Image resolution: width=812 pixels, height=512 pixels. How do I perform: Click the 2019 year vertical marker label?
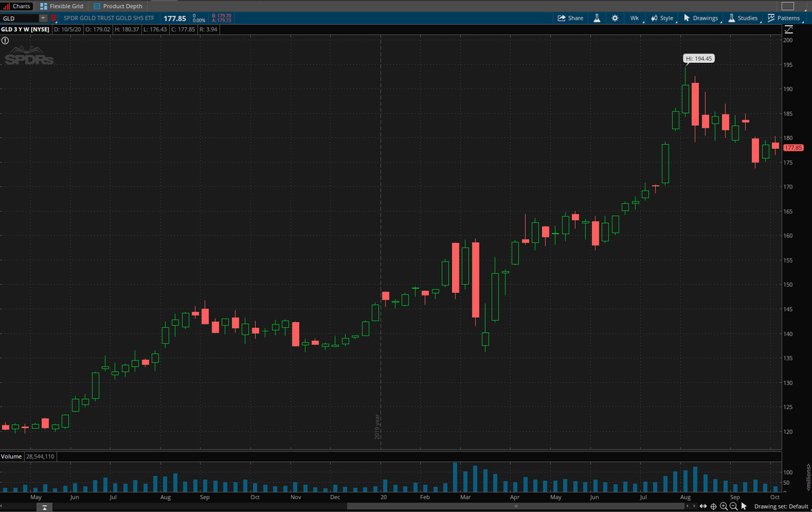click(x=378, y=425)
